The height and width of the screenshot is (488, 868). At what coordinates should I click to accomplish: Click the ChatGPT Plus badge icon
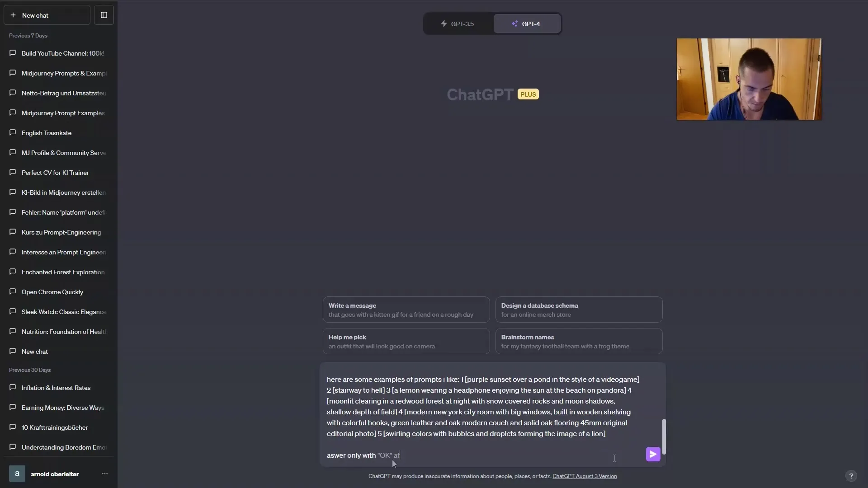pos(528,94)
